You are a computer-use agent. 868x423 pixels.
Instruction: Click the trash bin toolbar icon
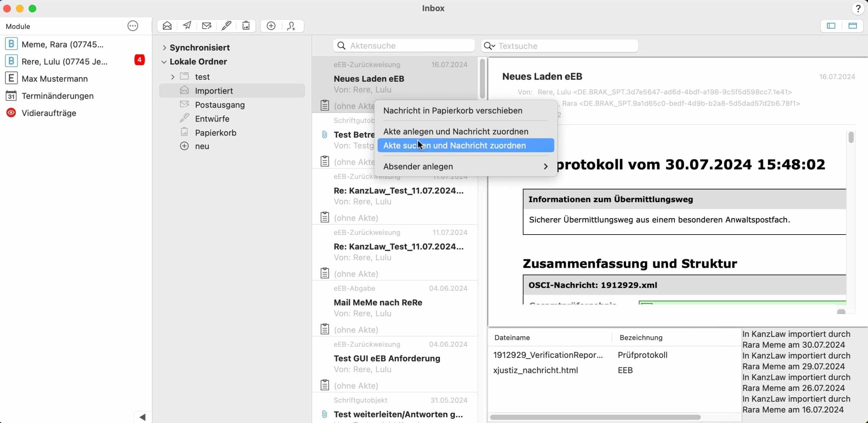(246, 26)
